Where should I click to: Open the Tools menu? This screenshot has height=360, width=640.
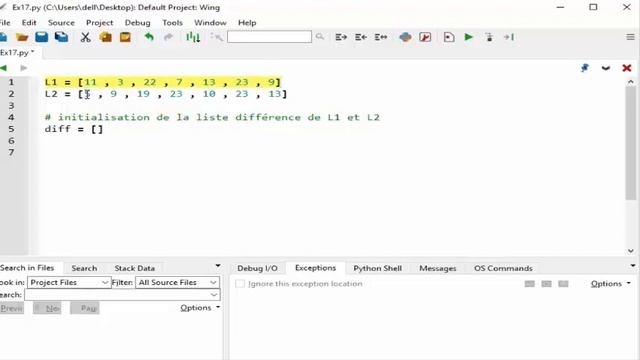coord(172,23)
